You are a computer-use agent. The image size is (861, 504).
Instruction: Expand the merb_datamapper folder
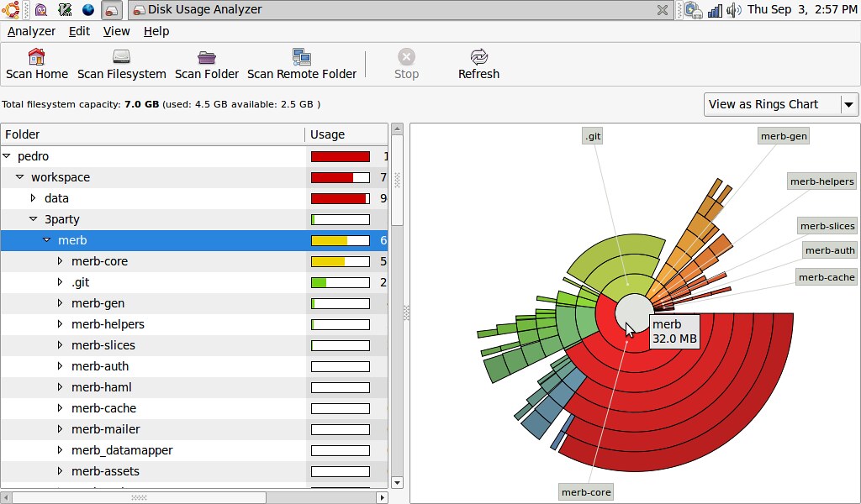click(60, 449)
